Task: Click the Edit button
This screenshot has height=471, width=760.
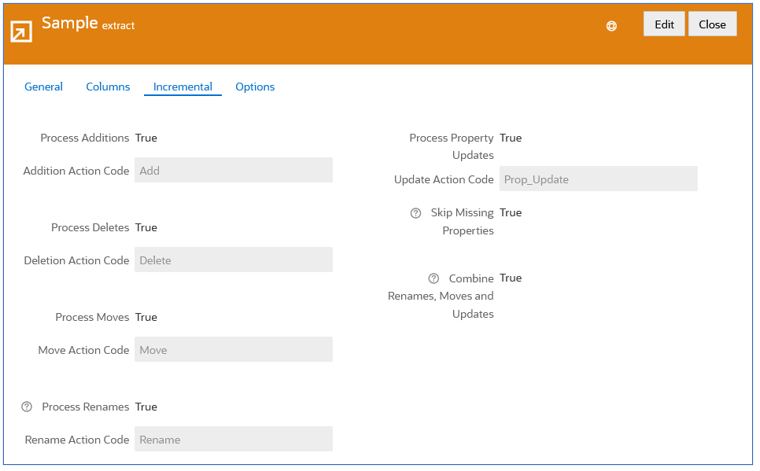Action: (x=664, y=24)
